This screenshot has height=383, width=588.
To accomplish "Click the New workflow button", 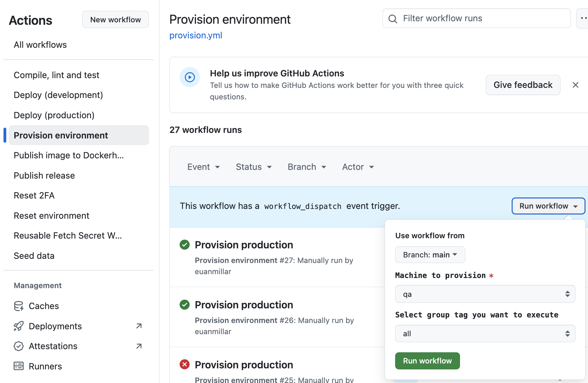I will (x=115, y=20).
